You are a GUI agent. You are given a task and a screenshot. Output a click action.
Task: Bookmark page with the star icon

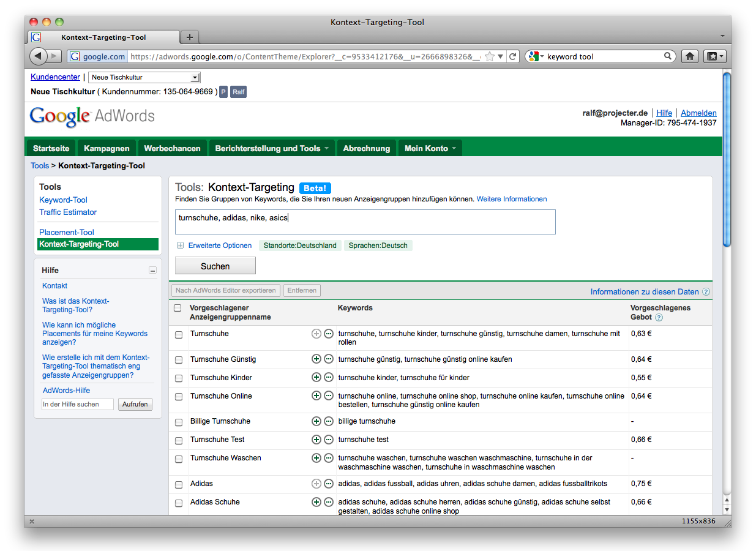489,56
